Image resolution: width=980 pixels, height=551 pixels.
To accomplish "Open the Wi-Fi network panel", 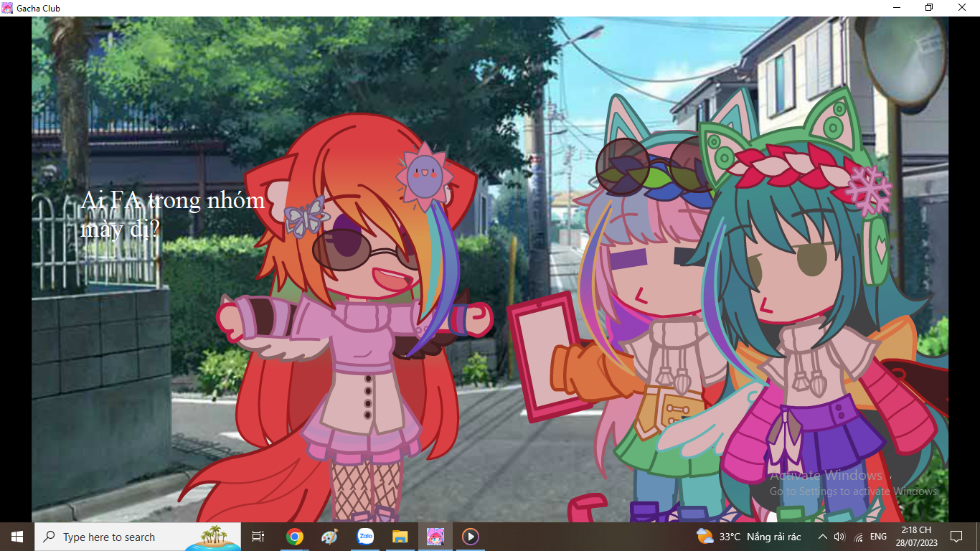I will [x=858, y=537].
